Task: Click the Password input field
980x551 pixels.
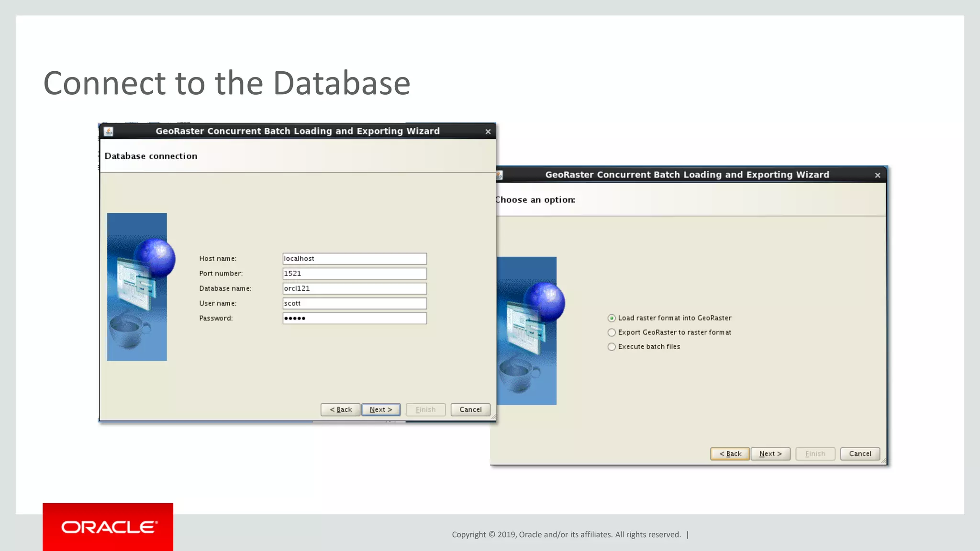Action: coord(355,318)
